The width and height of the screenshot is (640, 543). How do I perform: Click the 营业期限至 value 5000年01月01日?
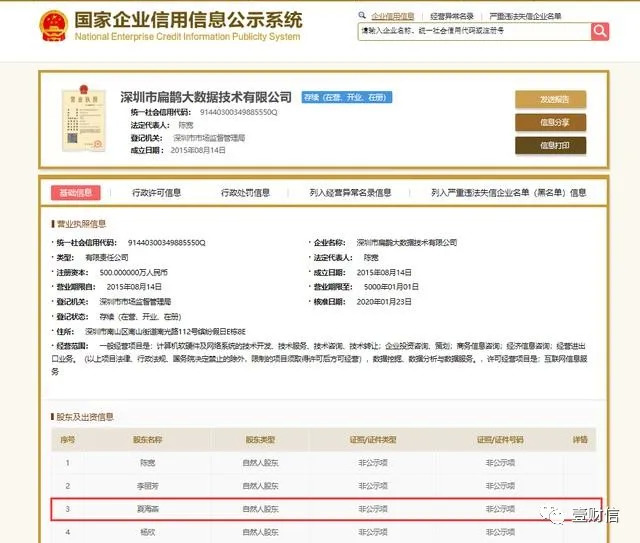tap(391, 287)
